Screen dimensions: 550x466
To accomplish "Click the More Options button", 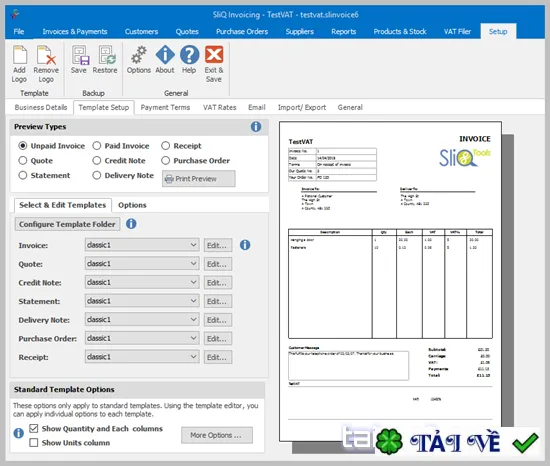I will coord(217,435).
